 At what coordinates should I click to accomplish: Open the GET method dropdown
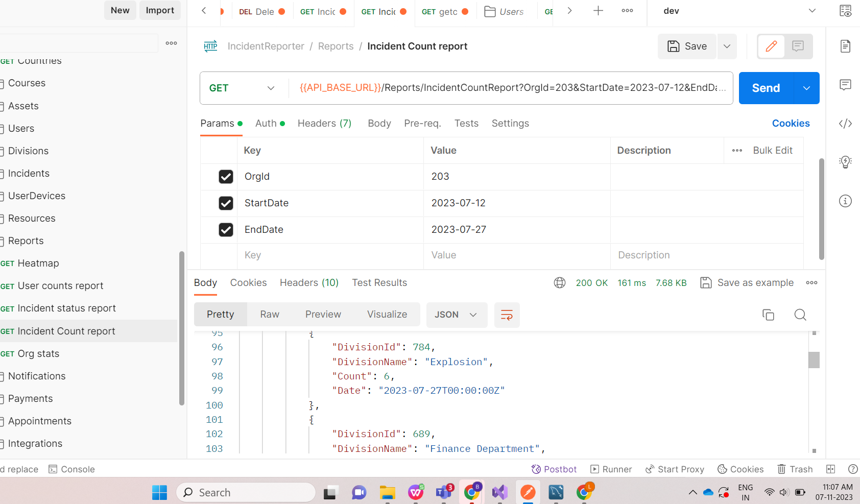point(243,88)
